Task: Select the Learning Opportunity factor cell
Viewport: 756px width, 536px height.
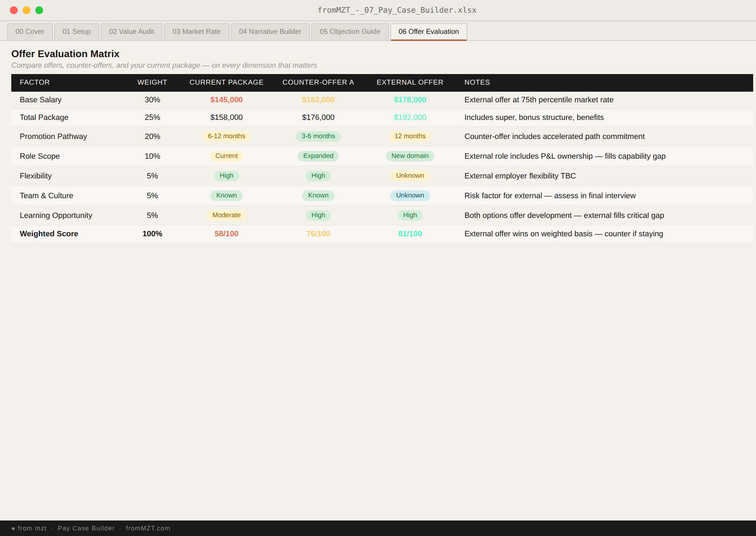Action: pos(56,215)
